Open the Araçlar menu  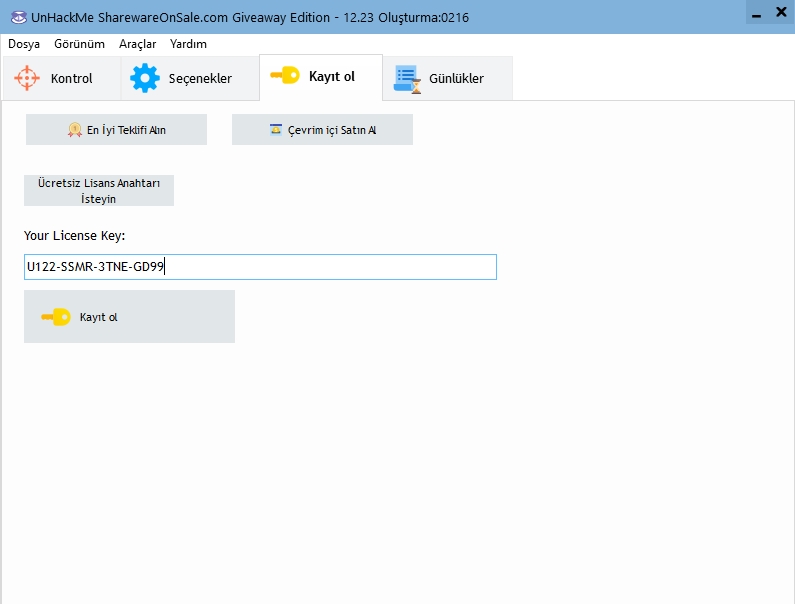click(137, 44)
